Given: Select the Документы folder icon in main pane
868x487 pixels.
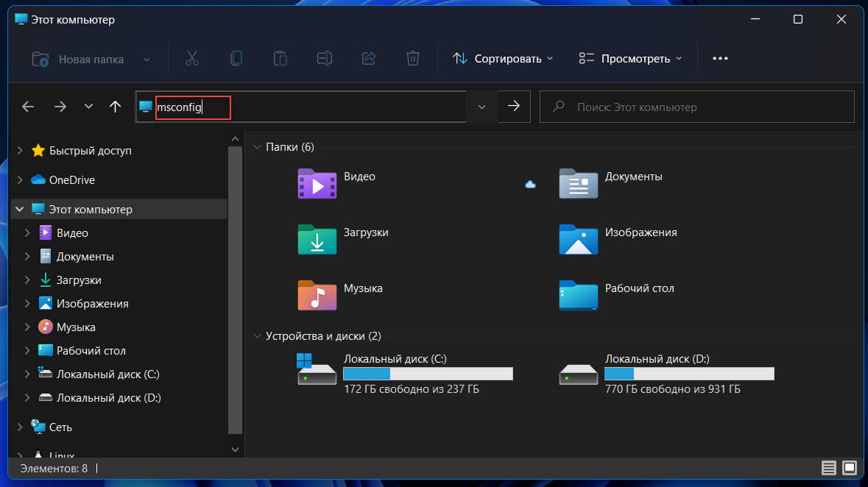Looking at the screenshot, I should click(x=579, y=184).
